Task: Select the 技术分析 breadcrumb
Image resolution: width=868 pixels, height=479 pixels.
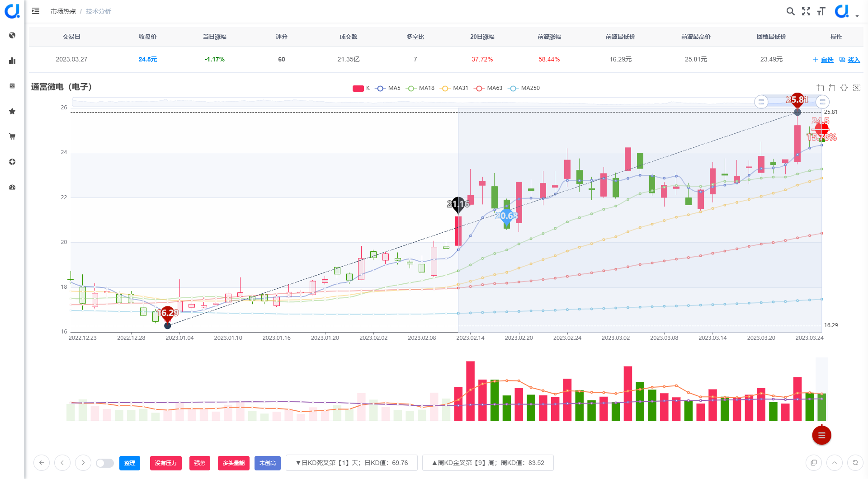Action: click(99, 11)
